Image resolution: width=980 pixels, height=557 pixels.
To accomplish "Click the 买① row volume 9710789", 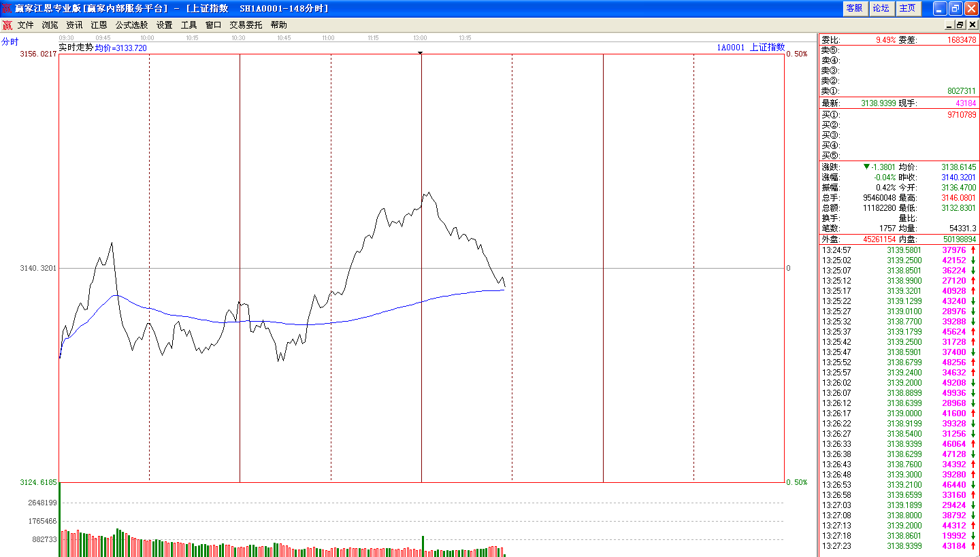I will point(962,115).
